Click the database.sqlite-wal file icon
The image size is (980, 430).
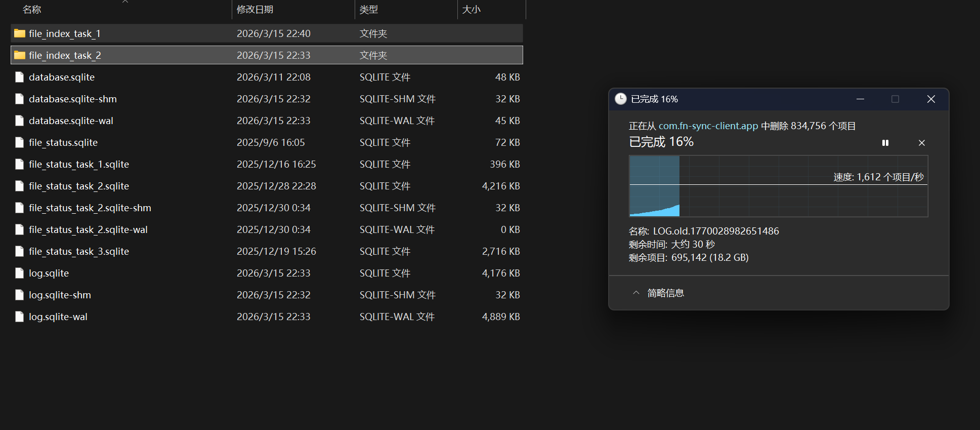click(20, 121)
